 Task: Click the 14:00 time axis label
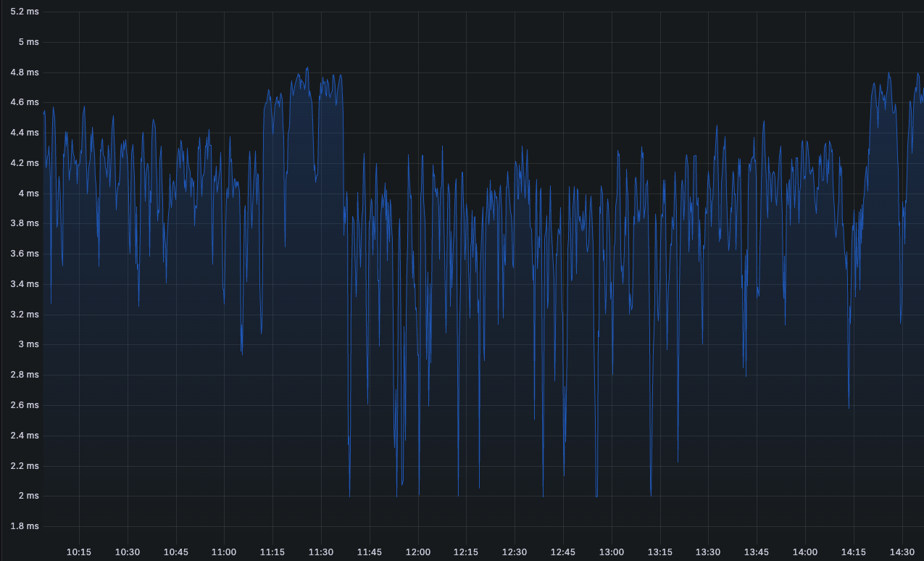(805, 552)
